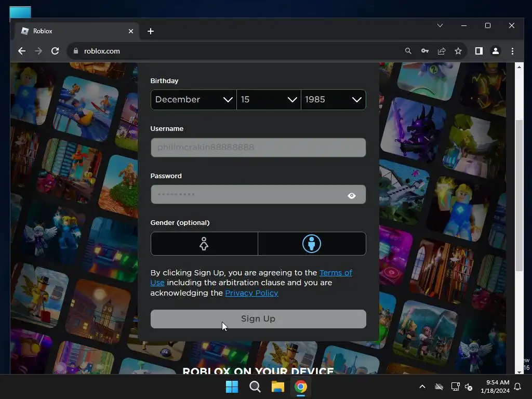View site info via the padlock icon
532x399 pixels.
tap(76, 51)
